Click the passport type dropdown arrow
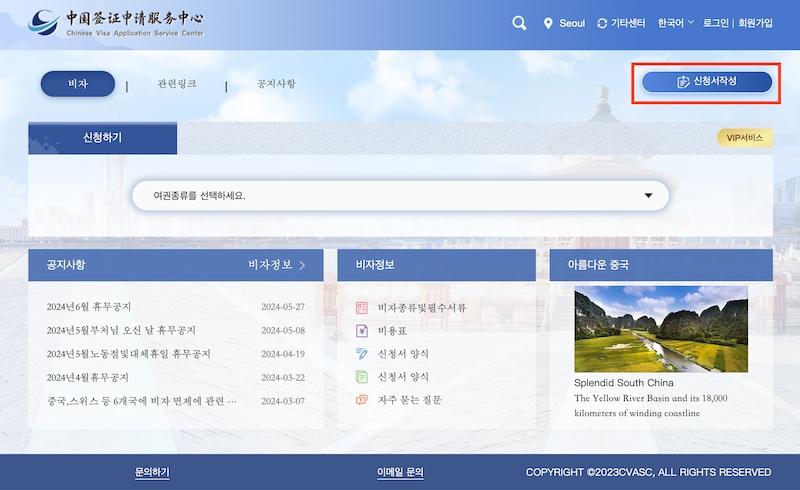Image resolution: width=800 pixels, height=490 pixels. (648, 195)
